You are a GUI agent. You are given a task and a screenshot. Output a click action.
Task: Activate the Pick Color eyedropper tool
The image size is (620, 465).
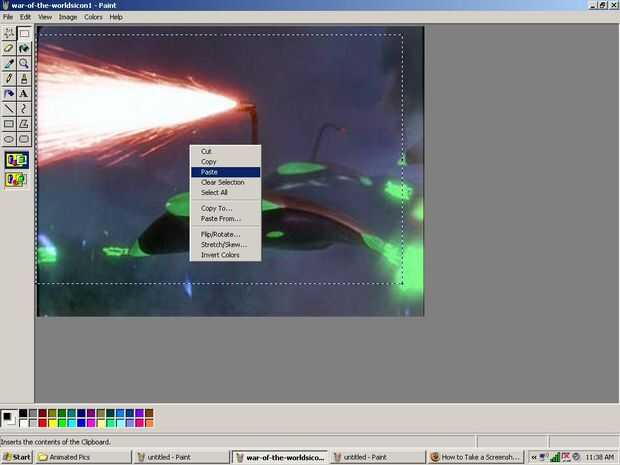pyautogui.click(x=9, y=64)
